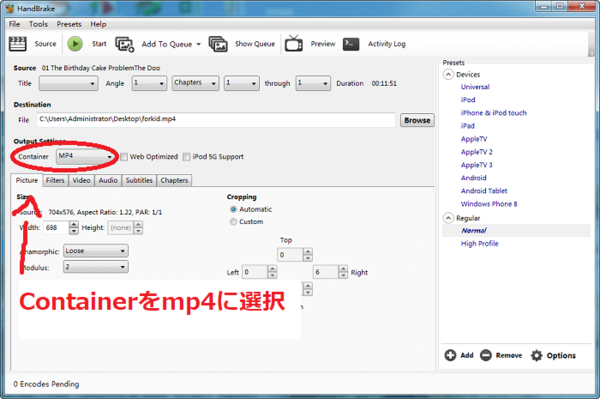
Task: Click the Height value field
Action: (121, 228)
